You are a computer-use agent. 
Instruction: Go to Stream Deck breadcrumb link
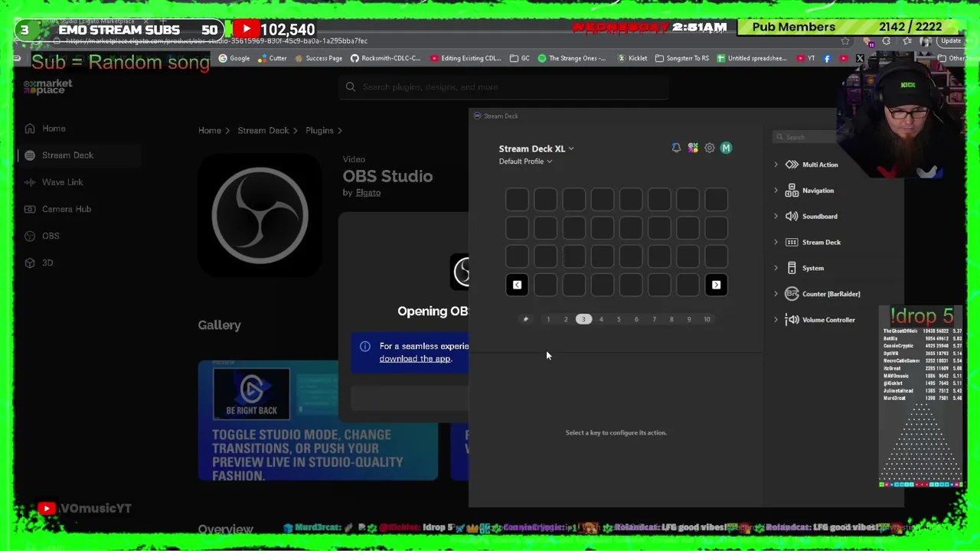coord(263,131)
